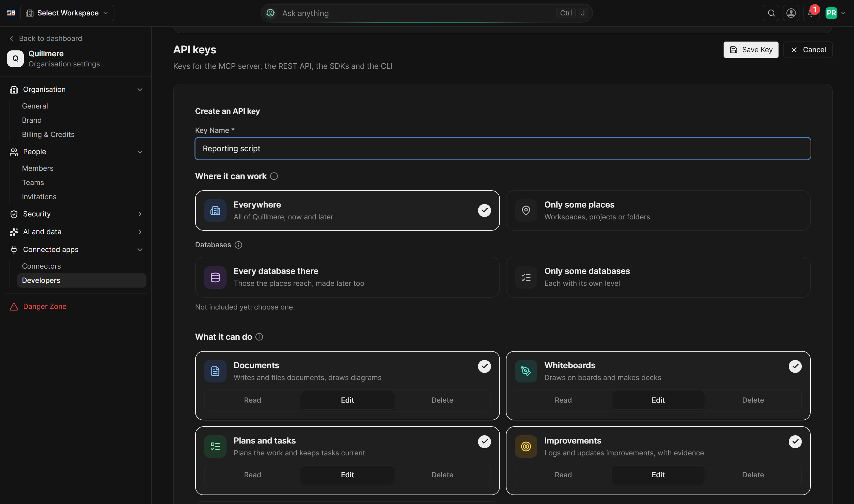854x504 pixels.
Task: Click the Cancel button
Action: [808, 50]
